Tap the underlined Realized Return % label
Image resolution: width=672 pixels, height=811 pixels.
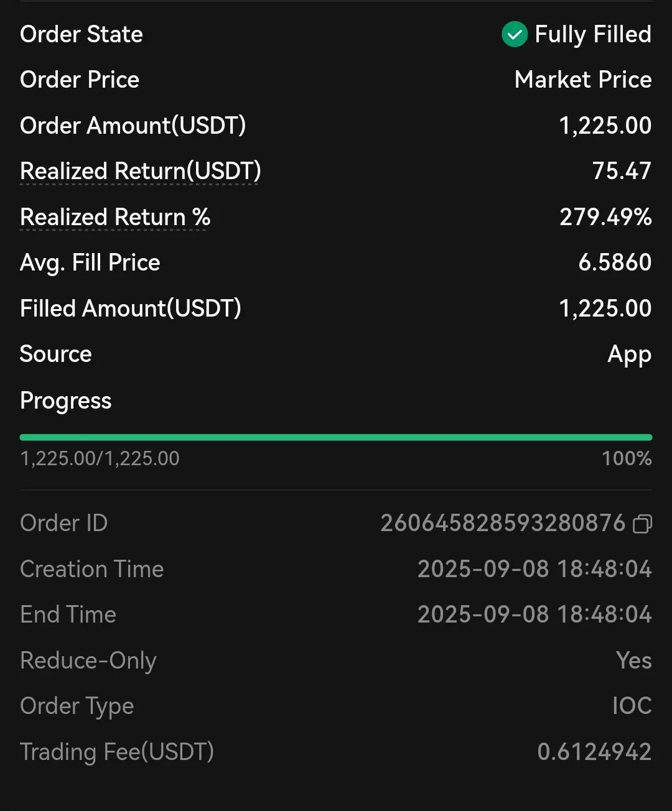click(115, 217)
